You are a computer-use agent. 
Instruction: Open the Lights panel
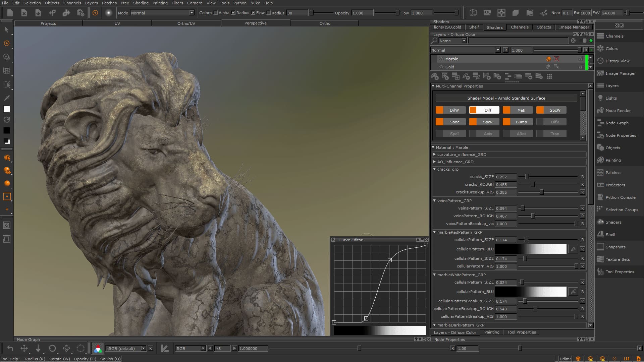point(612,98)
